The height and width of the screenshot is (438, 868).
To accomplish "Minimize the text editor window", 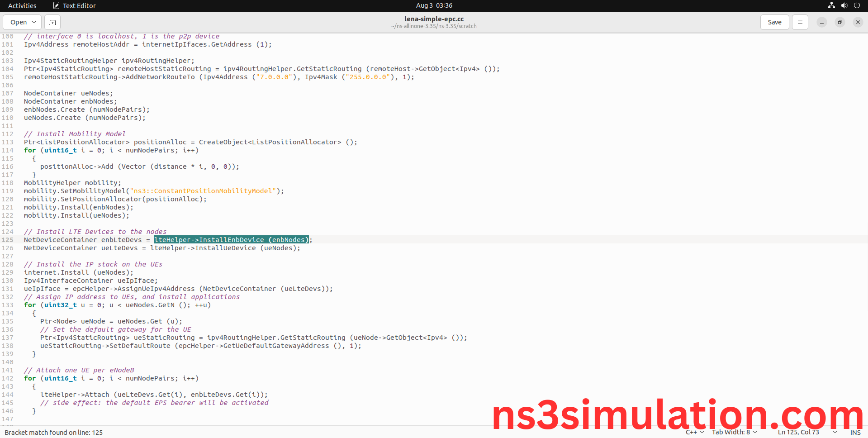I will tap(821, 22).
